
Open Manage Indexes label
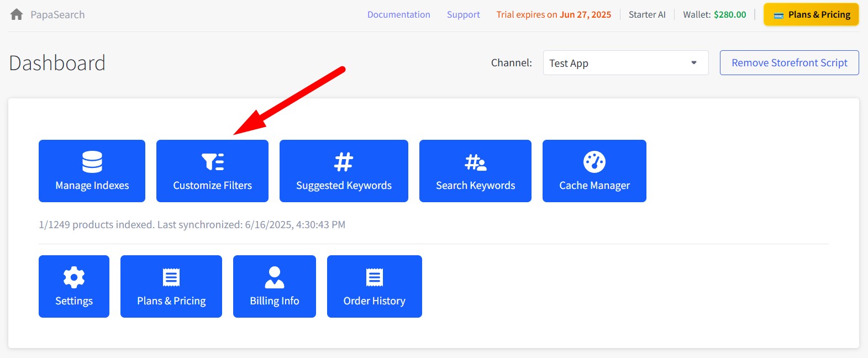click(92, 186)
